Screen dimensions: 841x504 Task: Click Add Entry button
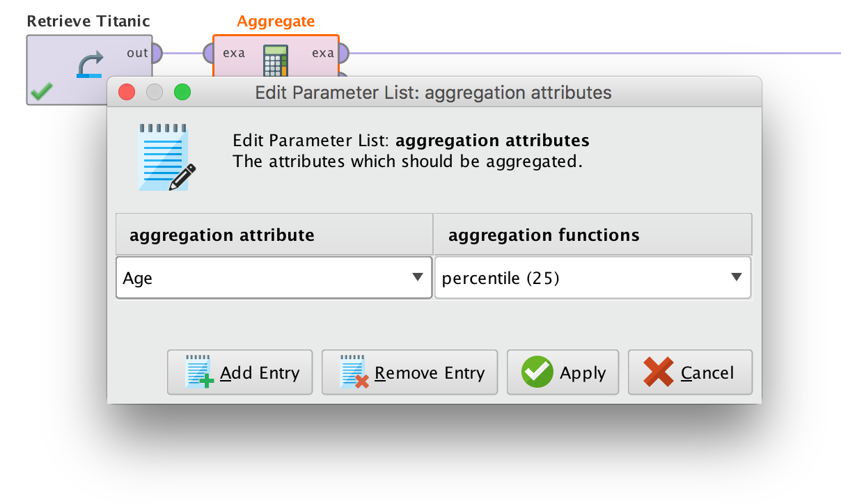coord(239,372)
